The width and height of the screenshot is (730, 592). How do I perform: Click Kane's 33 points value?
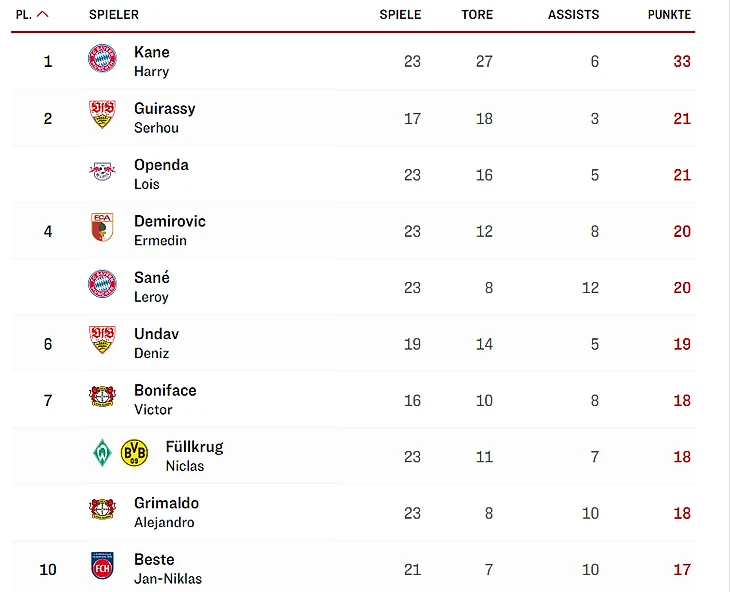point(682,62)
